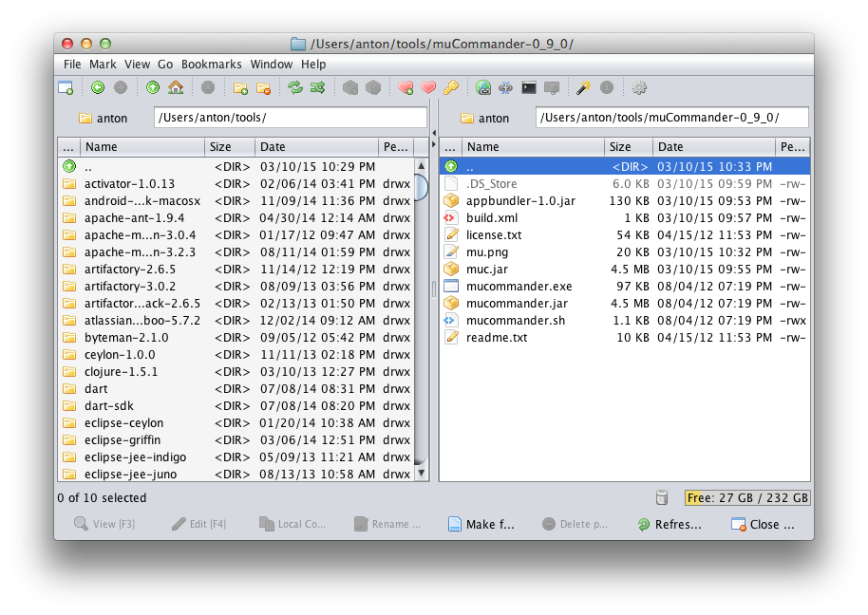The image size is (868, 615).
Task: Open a new window via toolbar icon
Action: pos(66,88)
